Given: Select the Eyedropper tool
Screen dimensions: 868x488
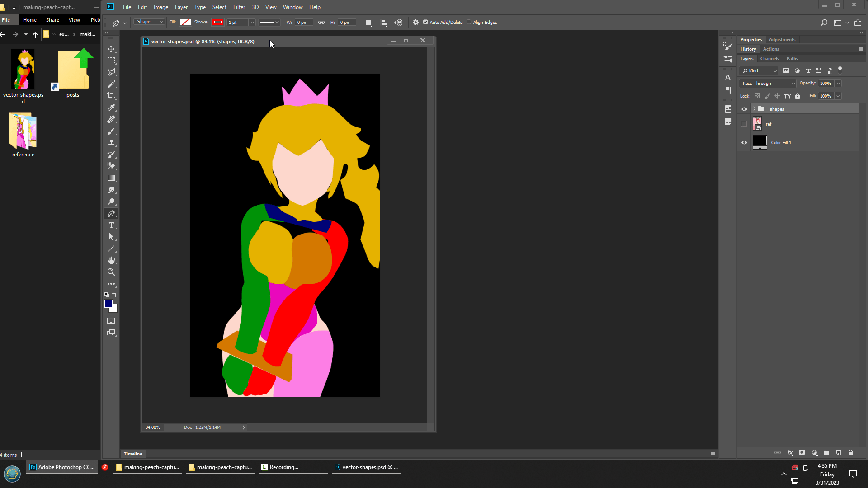Looking at the screenshot, I should tap(111, 108).
